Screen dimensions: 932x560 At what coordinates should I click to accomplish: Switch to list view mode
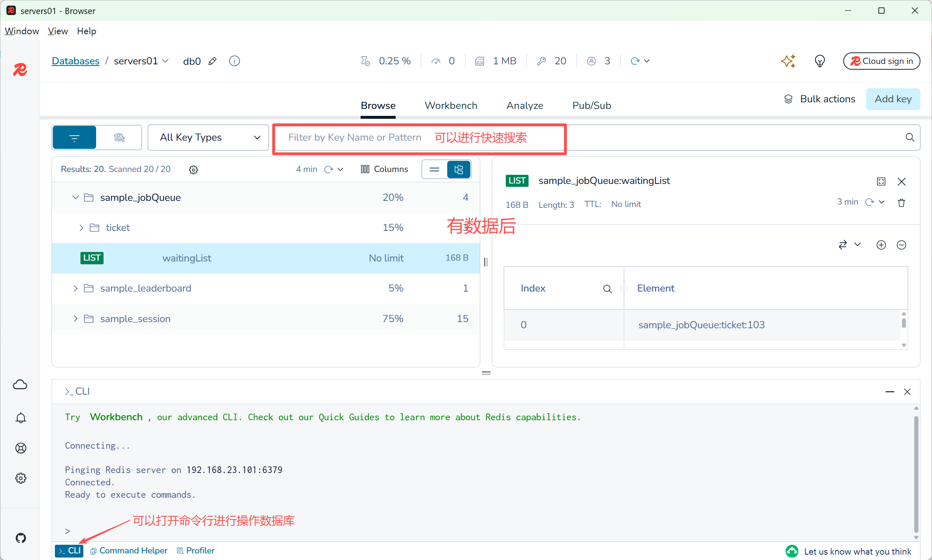[434, 169]
